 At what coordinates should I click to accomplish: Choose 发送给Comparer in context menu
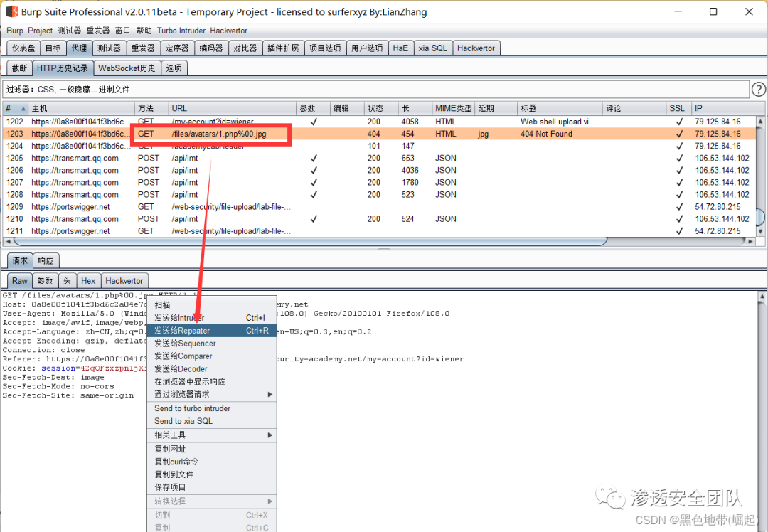point(212,356)
